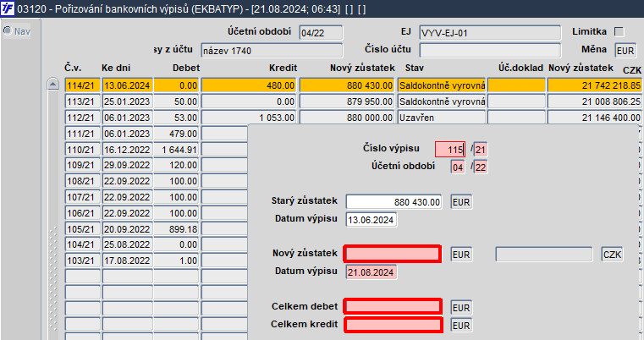Click Datum výpisu field 21.08.2024
644x340 pixels.
(372, 271)
